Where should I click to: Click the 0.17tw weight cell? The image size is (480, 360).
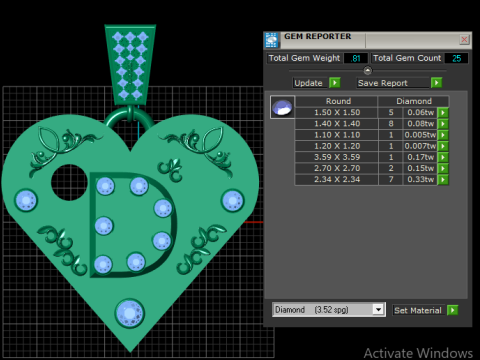coord(420,157)
